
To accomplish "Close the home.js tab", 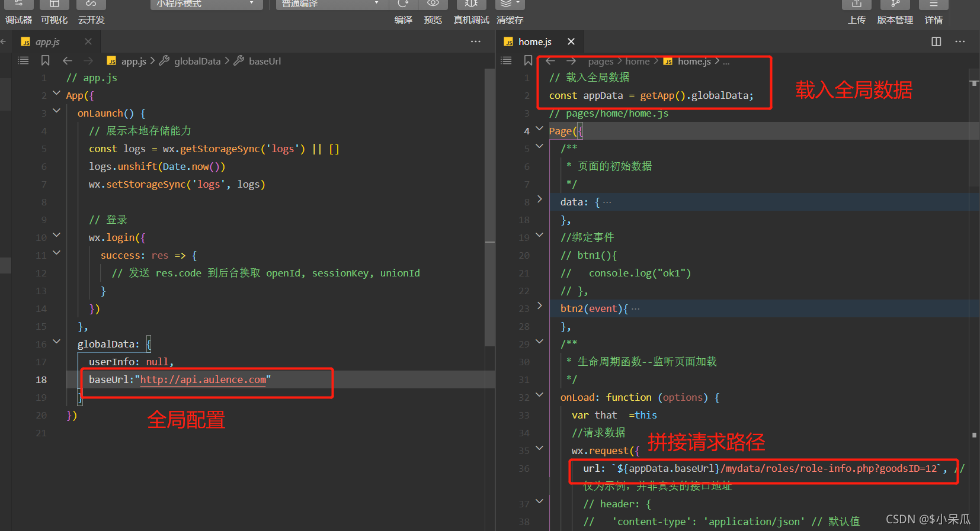I will pyautogui.click(x=571, y=41).
